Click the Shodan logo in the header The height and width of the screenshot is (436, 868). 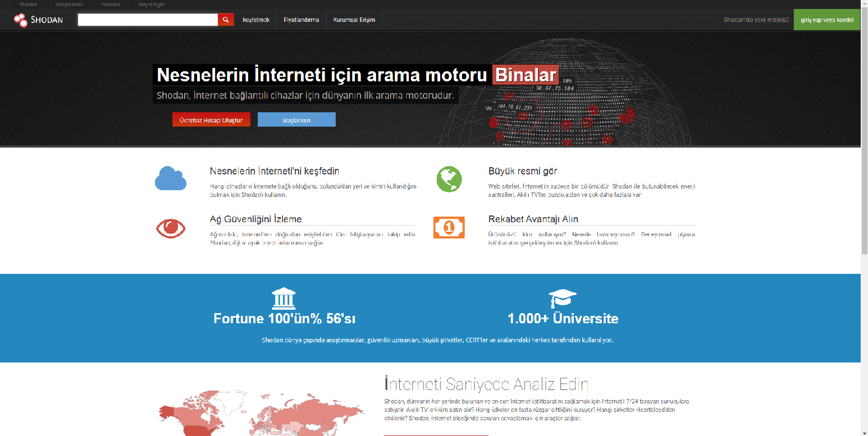click(38, 20)
